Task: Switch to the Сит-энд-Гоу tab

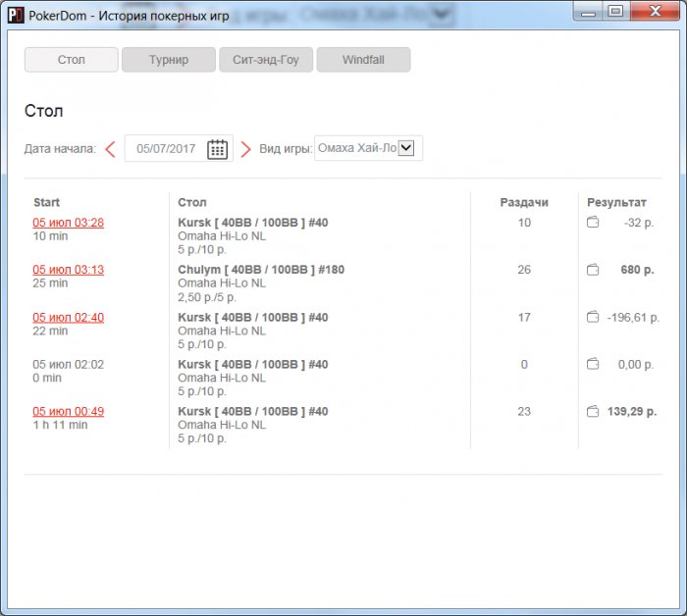Action: pos(266,60)
